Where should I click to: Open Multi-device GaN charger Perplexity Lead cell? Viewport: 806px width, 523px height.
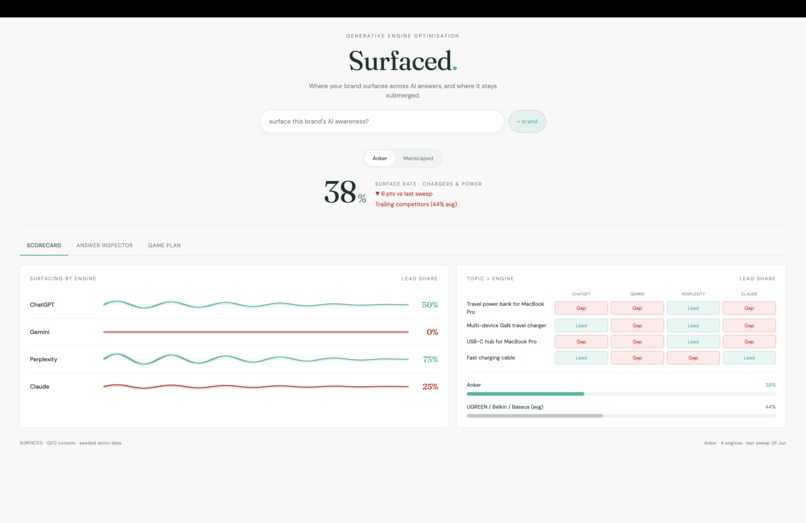click(x=693, y=326)
